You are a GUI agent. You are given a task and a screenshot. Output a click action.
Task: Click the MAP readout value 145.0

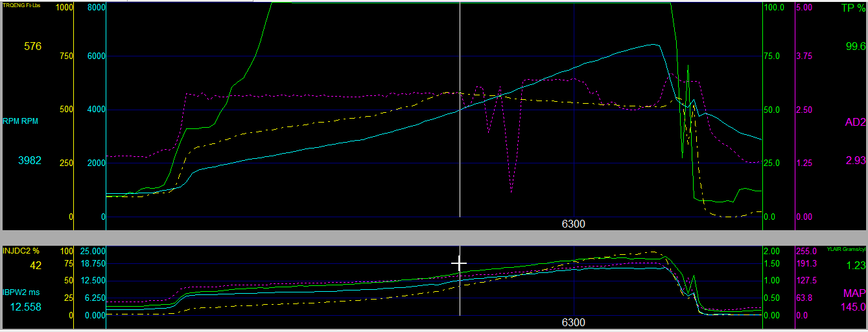click(853, 307)
